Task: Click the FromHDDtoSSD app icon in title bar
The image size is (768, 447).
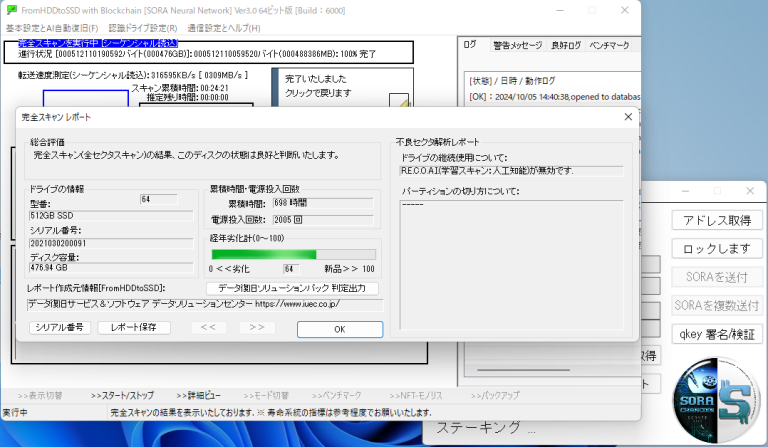Action: (x=12, y=10)
